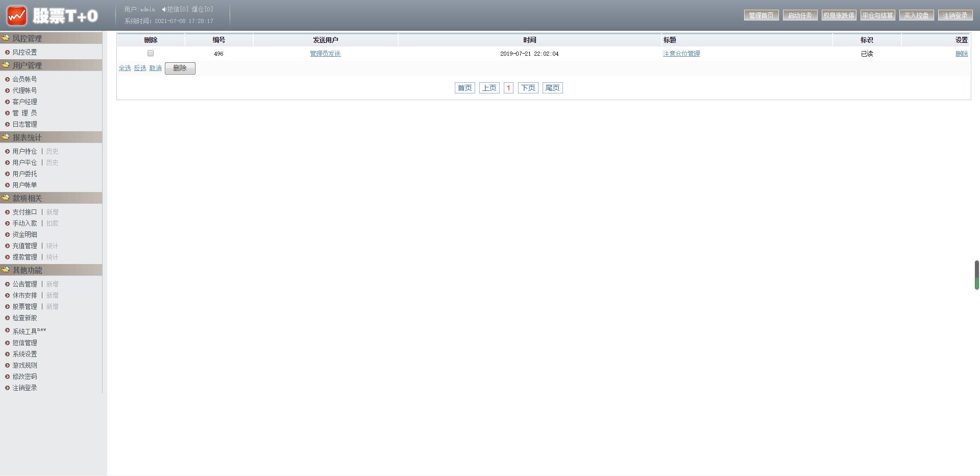Open 用户委托 in the sidebar
This screenshot has height=476, width=980.
[x=24, y=174]
